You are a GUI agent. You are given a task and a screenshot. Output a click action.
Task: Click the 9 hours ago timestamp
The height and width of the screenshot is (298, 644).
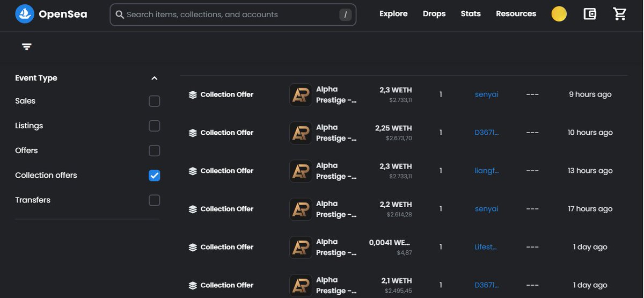tap(590, 95)
